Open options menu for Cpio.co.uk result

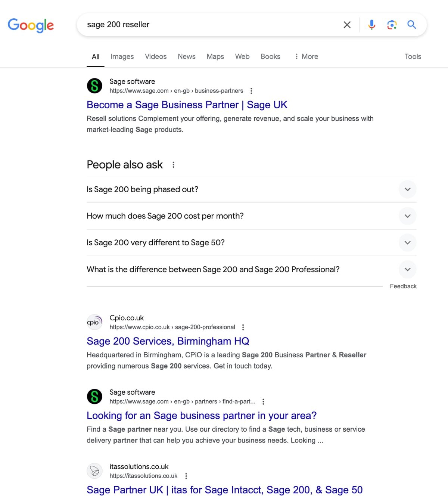(x=243, y=327)
